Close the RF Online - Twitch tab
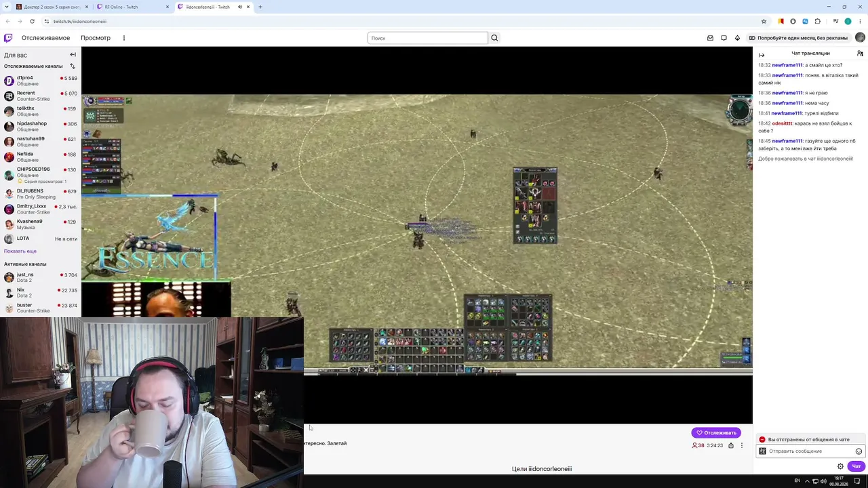Viewport: 868px width, 488px height. pos(167,7)
